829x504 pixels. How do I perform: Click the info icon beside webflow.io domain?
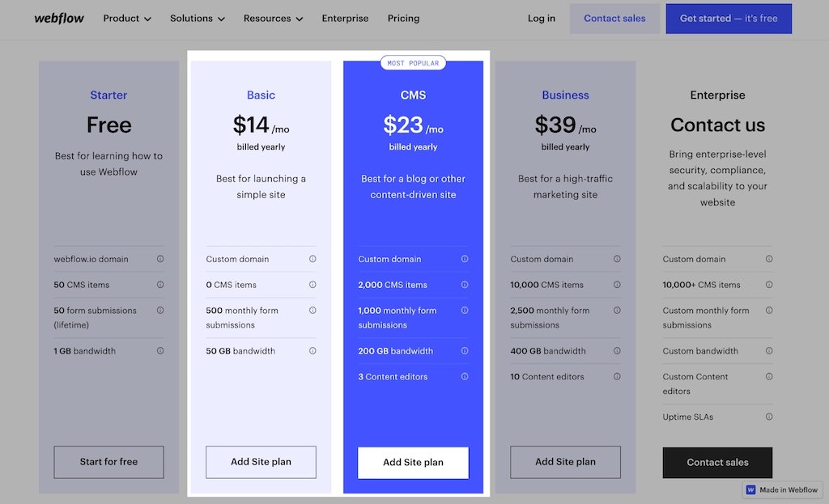click(x=161, y=259)
